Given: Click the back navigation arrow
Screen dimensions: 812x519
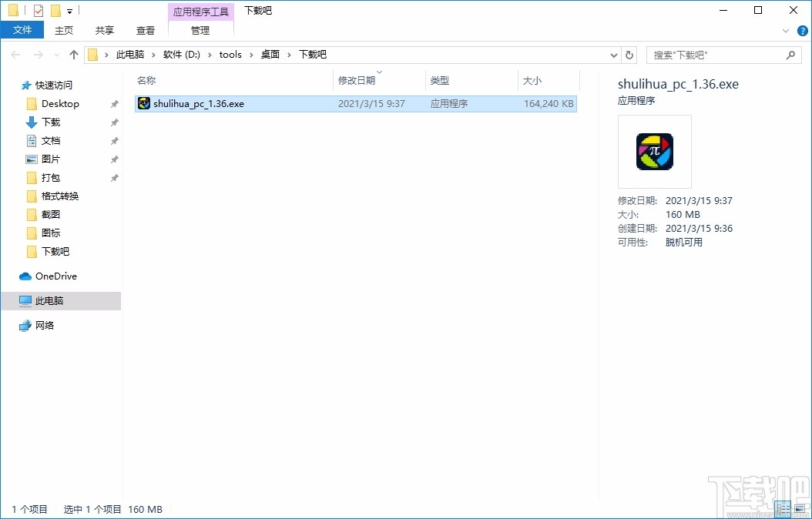Looking at the screenshot, I should [14, 55].
